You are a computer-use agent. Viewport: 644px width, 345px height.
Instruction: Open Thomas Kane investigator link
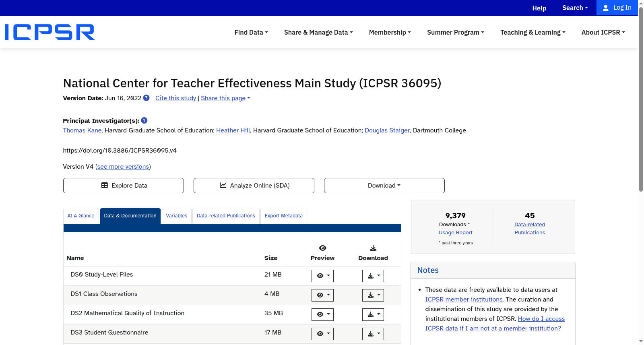(82, 130)
